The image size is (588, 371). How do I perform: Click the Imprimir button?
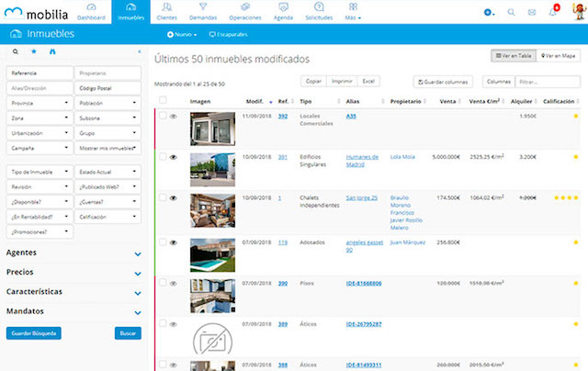coord(342,82)
